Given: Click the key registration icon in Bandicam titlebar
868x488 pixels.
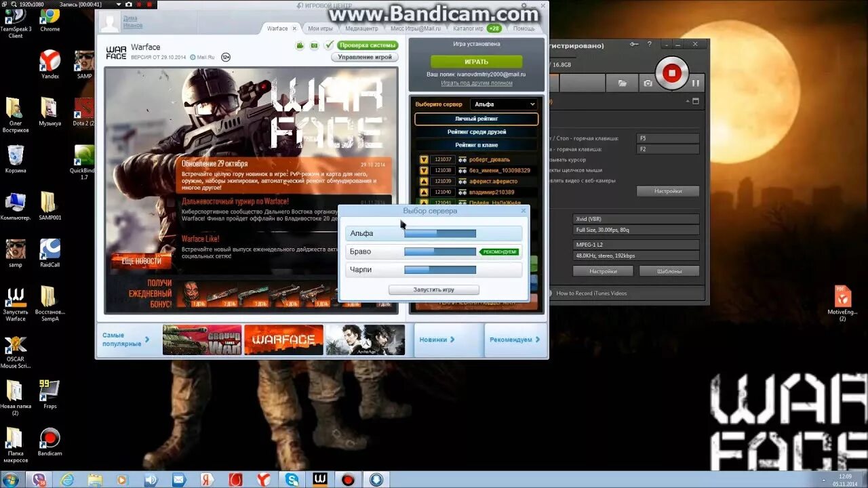Looking at the screenshot, I should pos(634,43).
